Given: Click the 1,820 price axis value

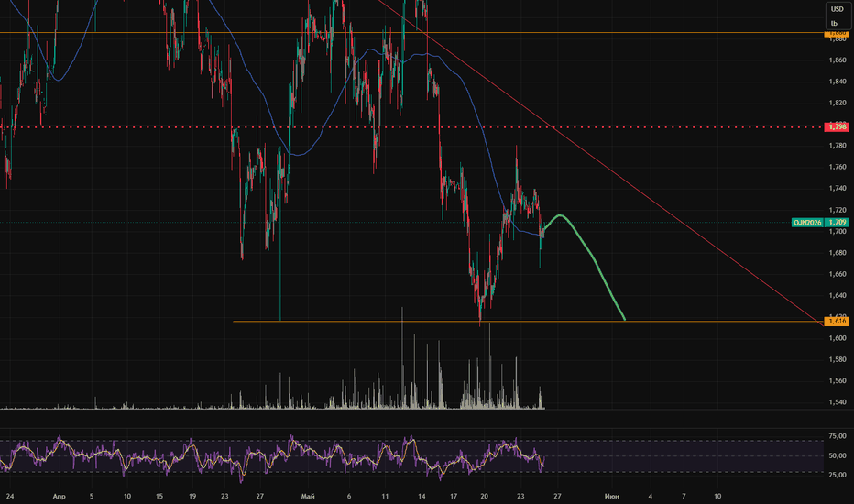Looking at the screenshot, I should [x=838, y=103].
